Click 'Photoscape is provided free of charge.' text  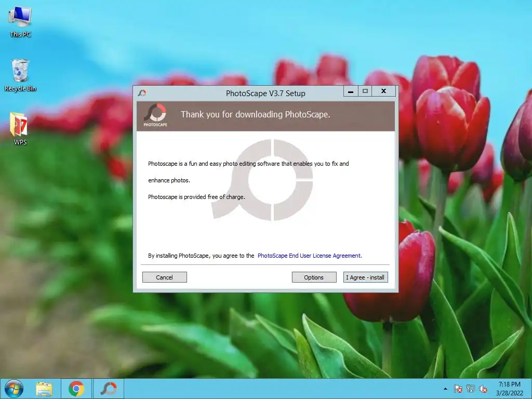[x=196, y=197]
